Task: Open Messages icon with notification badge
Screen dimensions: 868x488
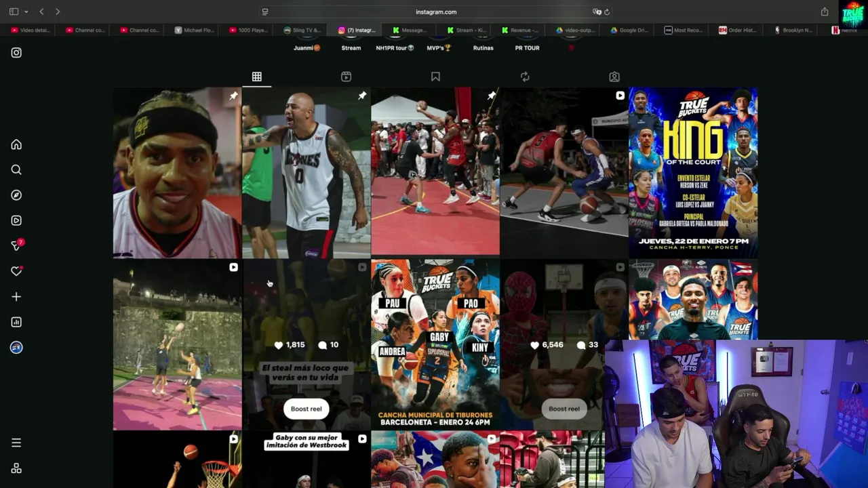Action: pos(17,245)
